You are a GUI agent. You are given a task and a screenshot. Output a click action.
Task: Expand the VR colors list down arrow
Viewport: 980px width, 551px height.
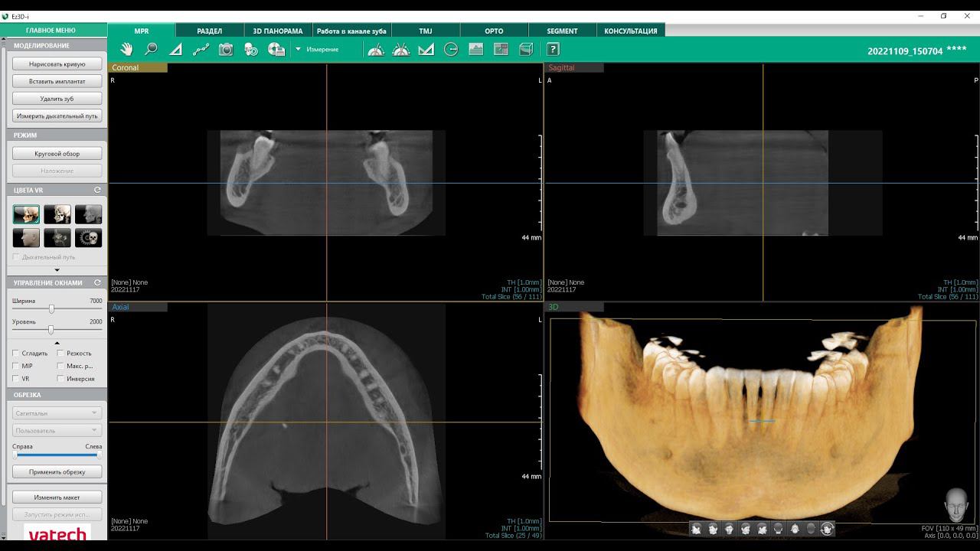coord(57,270)
